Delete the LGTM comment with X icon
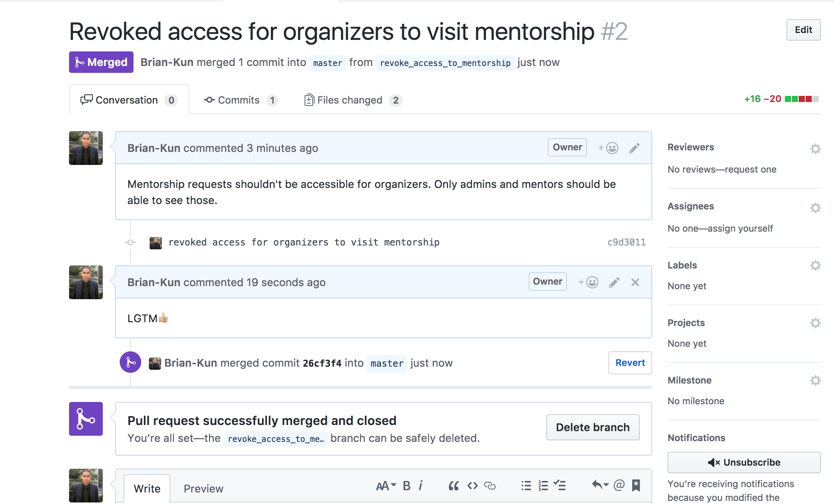834x504 pixels. tap(635, 283)
